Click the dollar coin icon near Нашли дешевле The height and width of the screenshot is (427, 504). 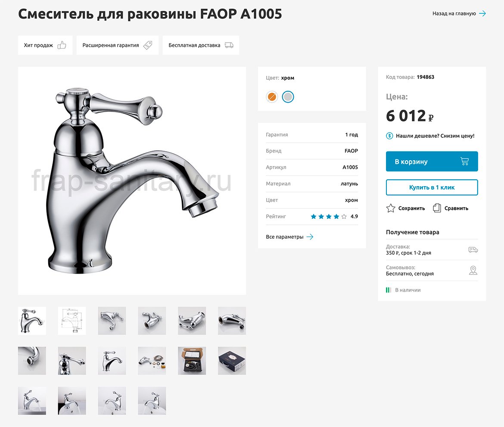pos(390,136)
